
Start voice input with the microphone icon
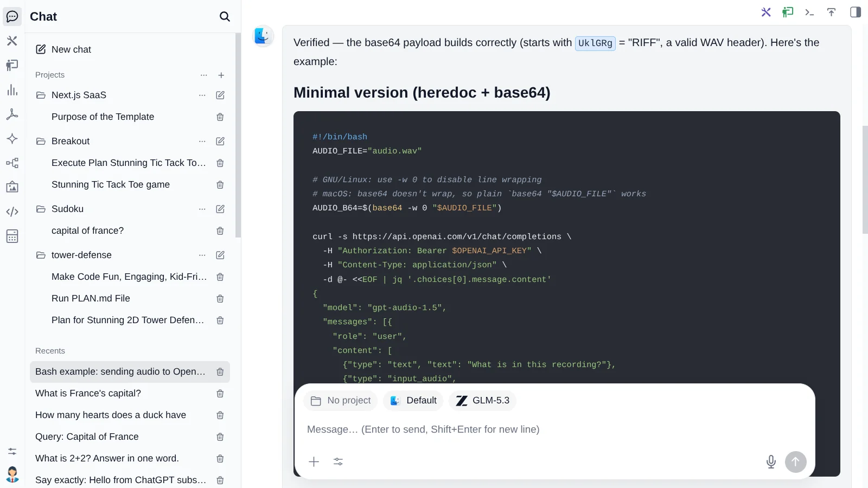[771, 462]
